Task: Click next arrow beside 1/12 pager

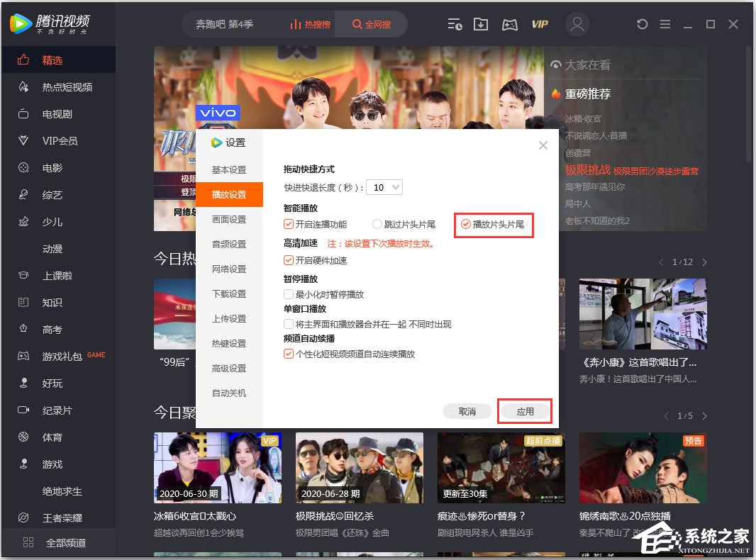Action: [x=704, y=262]
